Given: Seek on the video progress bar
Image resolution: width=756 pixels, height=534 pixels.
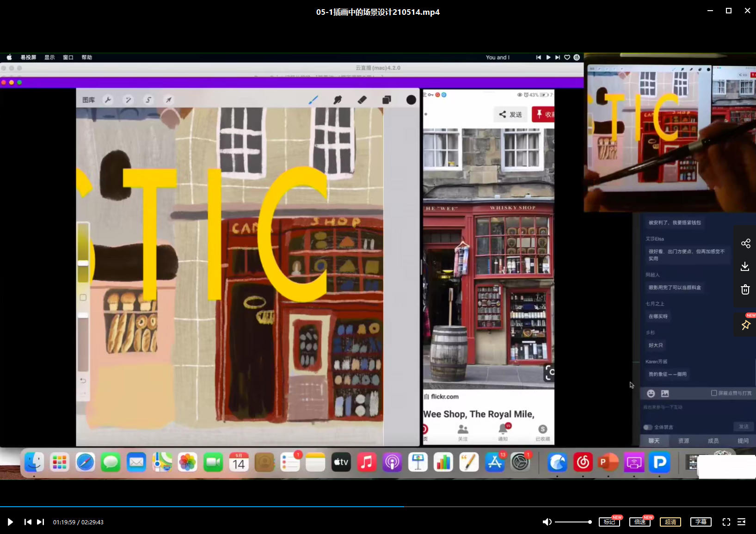Looking at the screenshot, I should click(x=378, y=507).
